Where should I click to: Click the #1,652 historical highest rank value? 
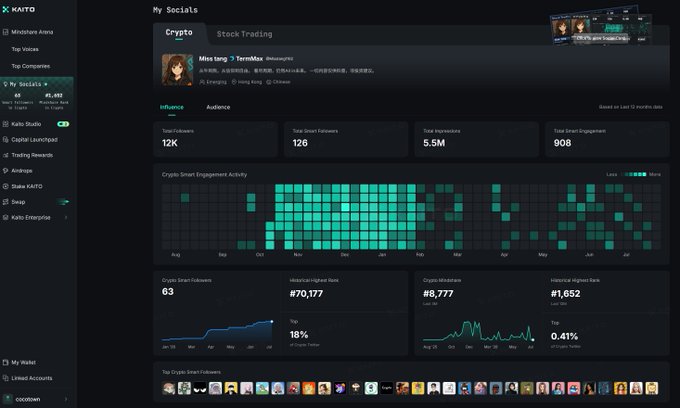(x=566, y=294)
